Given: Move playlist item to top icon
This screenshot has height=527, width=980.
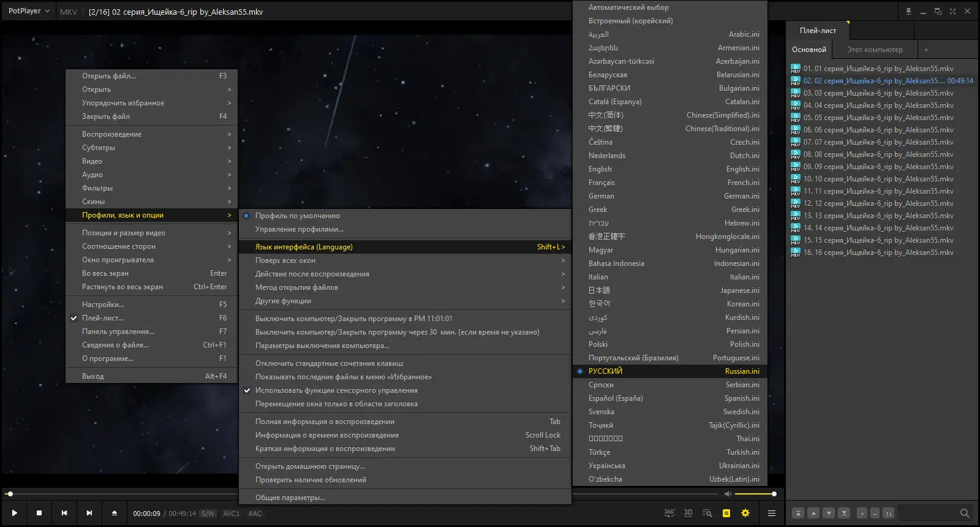Looking at the screenshot, I should pyautogui.click(x=798, y=513).
